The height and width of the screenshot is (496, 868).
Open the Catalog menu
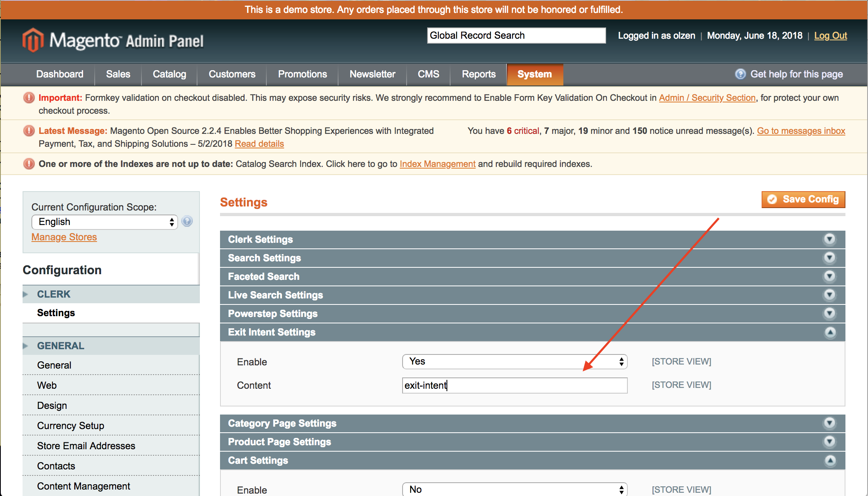pyautogui.click(x=169, y=74)
